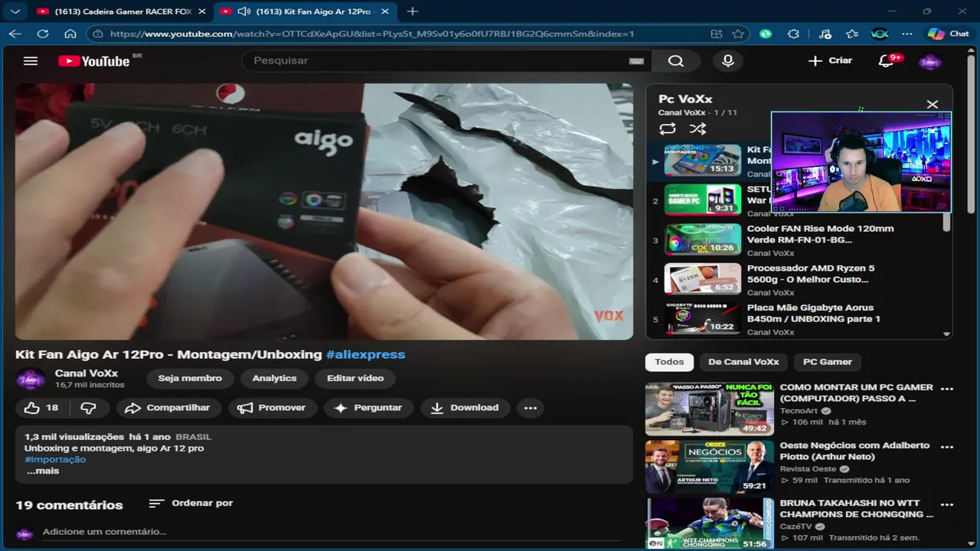Focus the browser address bar URL
980x551 pixels.
(x=371, y=34)
